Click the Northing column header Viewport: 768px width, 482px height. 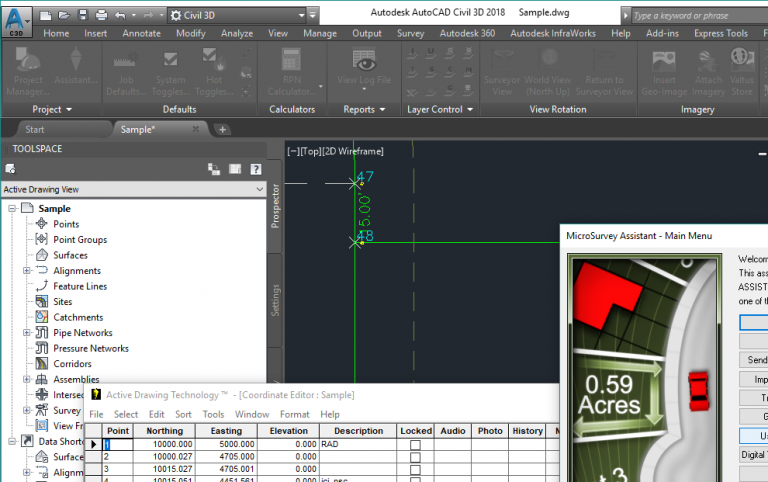click(x=164, y=431)
